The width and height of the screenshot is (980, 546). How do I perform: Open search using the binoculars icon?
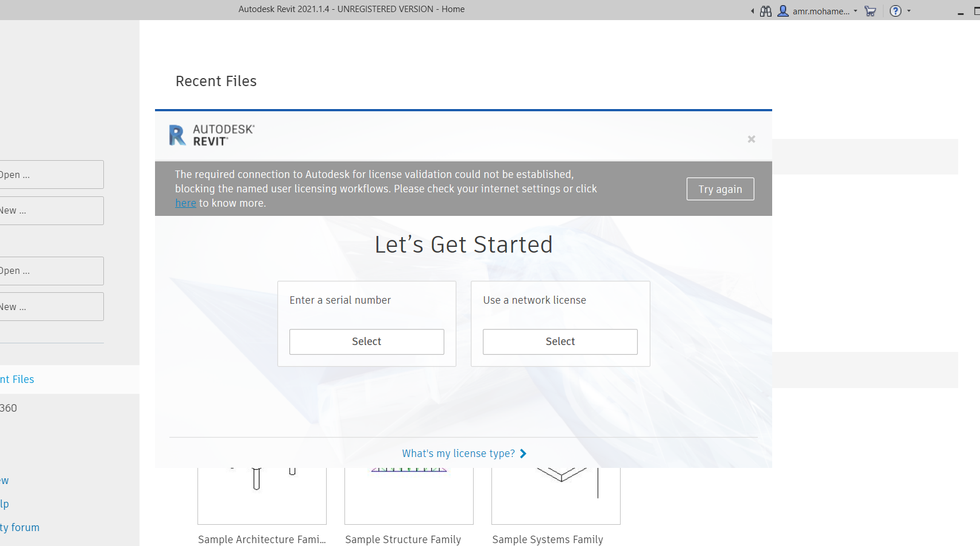point(765,10)
